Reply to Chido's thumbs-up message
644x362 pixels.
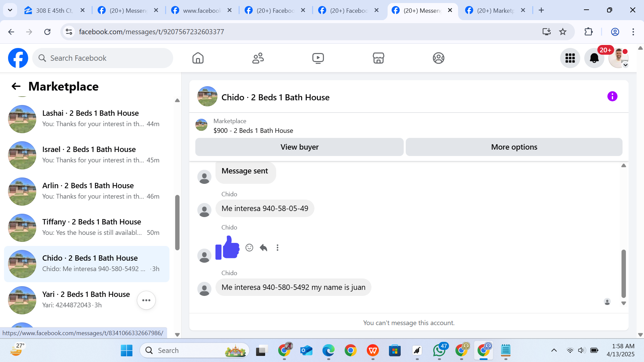pos(263,248)
